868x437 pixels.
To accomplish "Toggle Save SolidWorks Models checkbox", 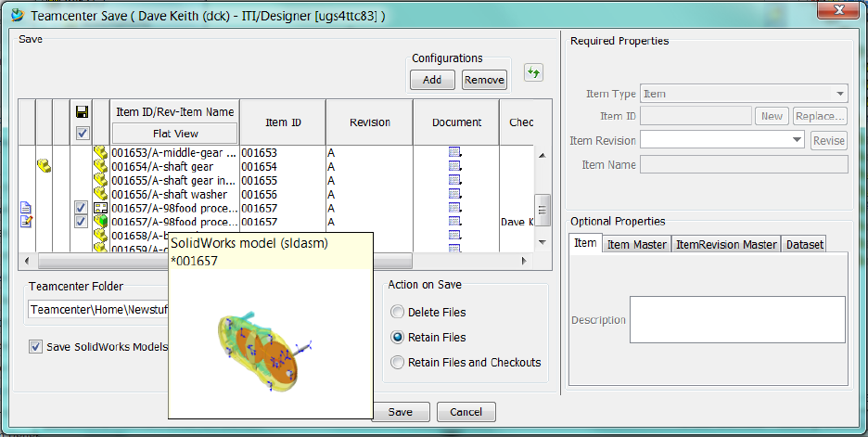I will tap(35, 347).
